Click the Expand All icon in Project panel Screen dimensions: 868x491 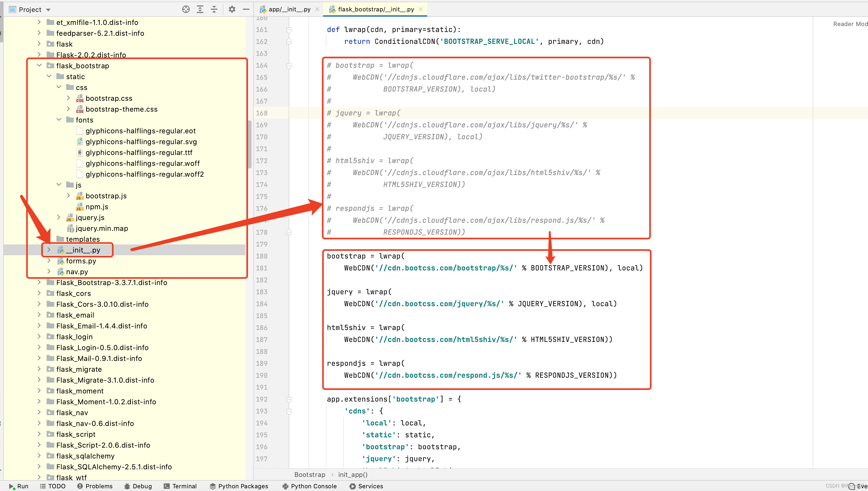click(x=200, y=9)
